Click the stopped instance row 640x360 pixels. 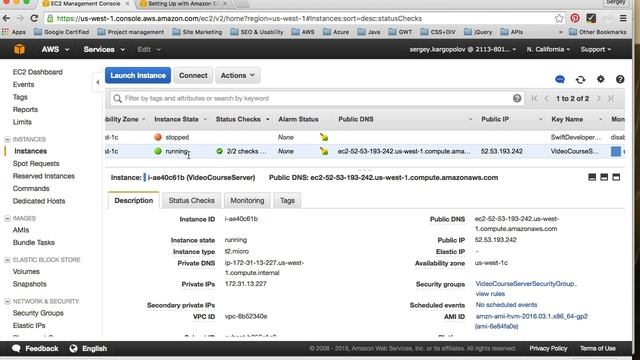(x=364, y=138)
